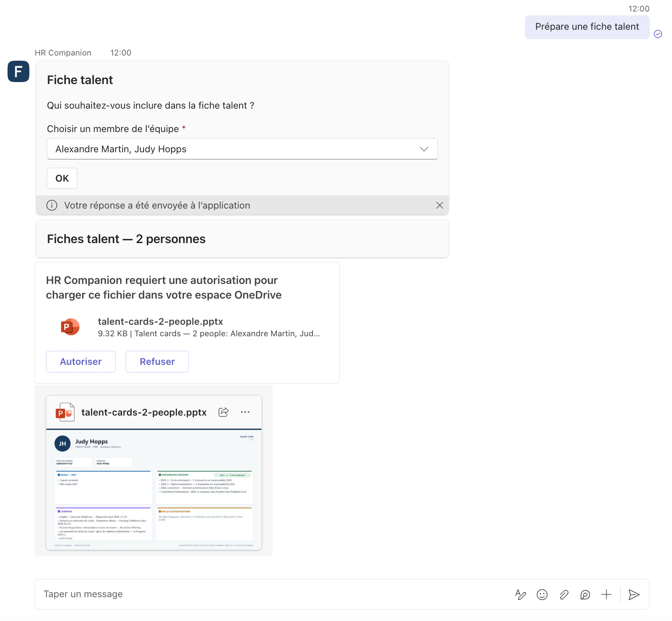Click the PowerPoint file icon in attachment

(x=65, y=412)
